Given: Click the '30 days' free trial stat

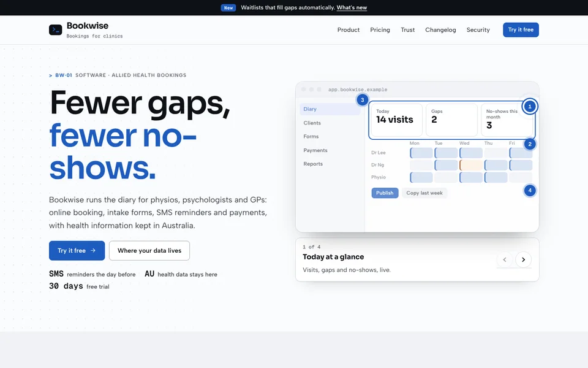Looking at the screenshot, I should pyautogui.click(x=79, y=286).
